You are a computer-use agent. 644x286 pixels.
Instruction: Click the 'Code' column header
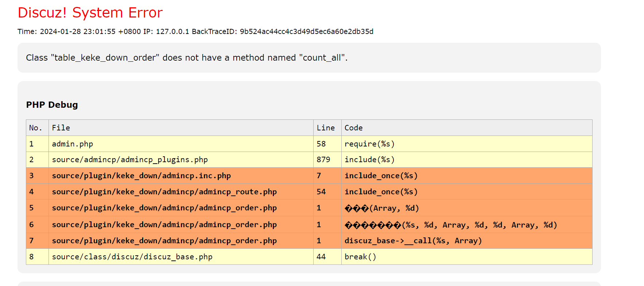[467, 128]
